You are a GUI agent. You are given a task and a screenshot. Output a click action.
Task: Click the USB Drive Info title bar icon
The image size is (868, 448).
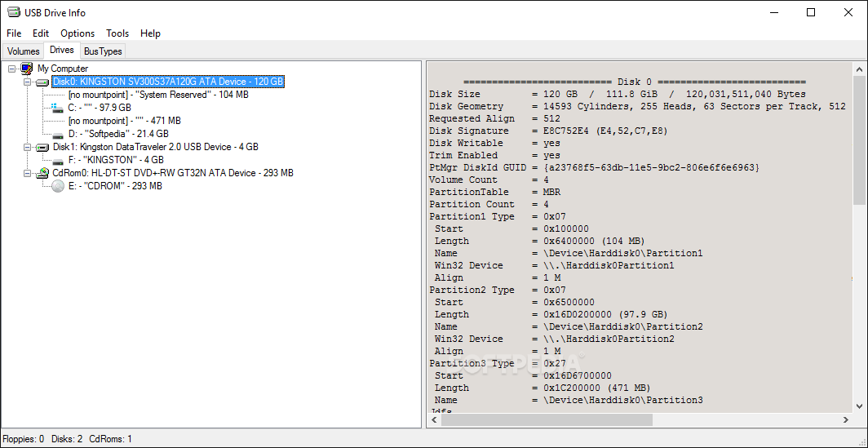[13, 12]
